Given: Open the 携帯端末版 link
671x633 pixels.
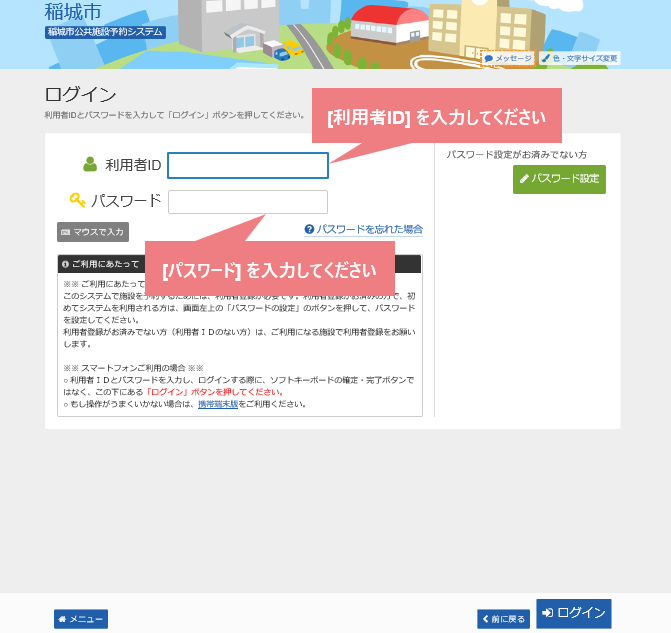Looking at the screenshot, I should click(x=218, y=404).
